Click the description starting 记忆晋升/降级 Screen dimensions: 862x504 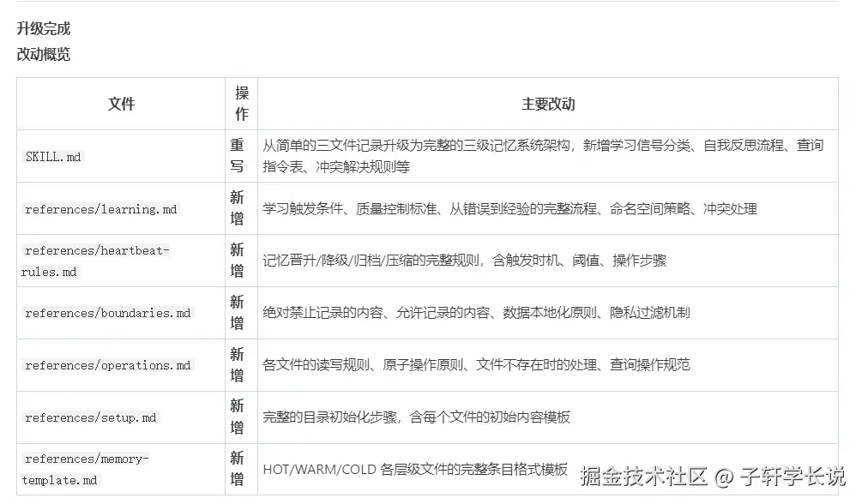(x=465, y=261)
